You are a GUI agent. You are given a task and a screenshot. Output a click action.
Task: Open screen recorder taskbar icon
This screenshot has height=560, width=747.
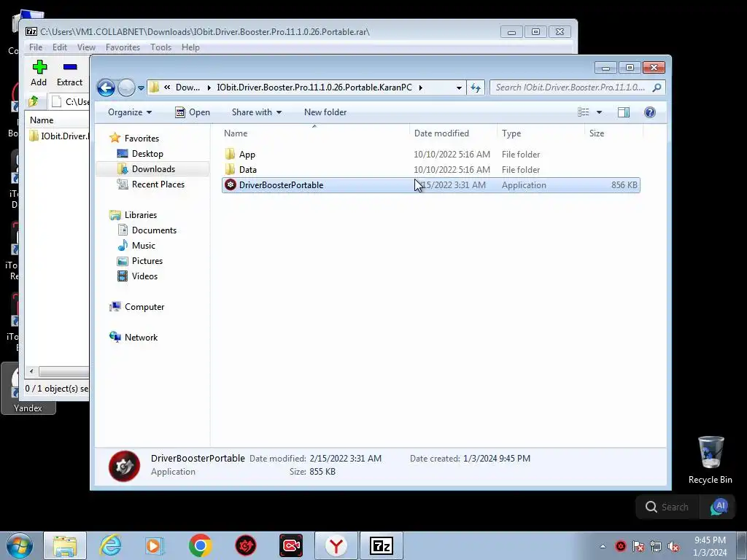[x=291, y=545]
